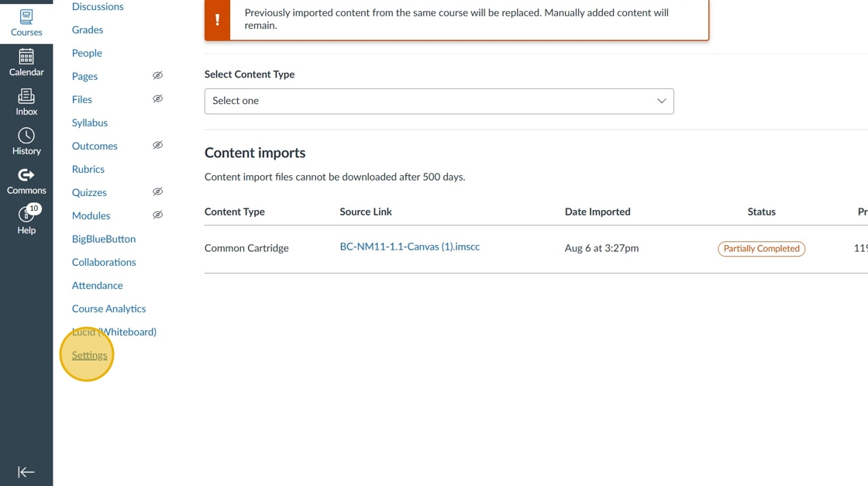Click the chevron arrow of the content type select

tap(661, 101)
